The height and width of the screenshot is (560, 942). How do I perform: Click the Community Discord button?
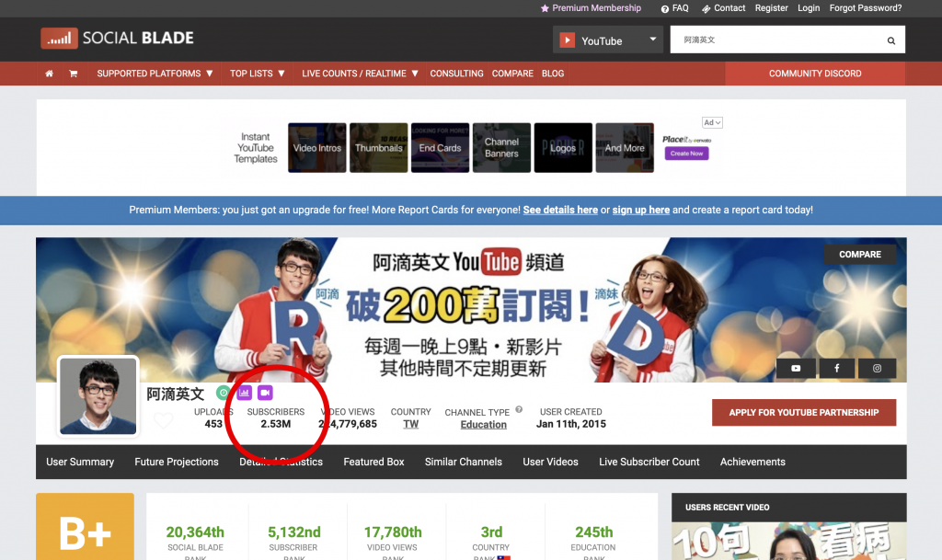[815, 74]
